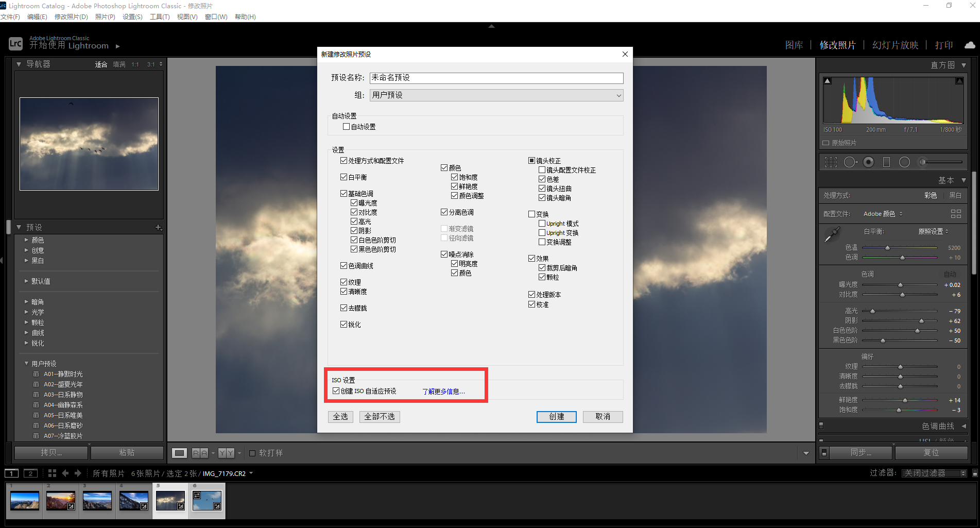Select the red eye correction tool icon

tap(869, 162)
